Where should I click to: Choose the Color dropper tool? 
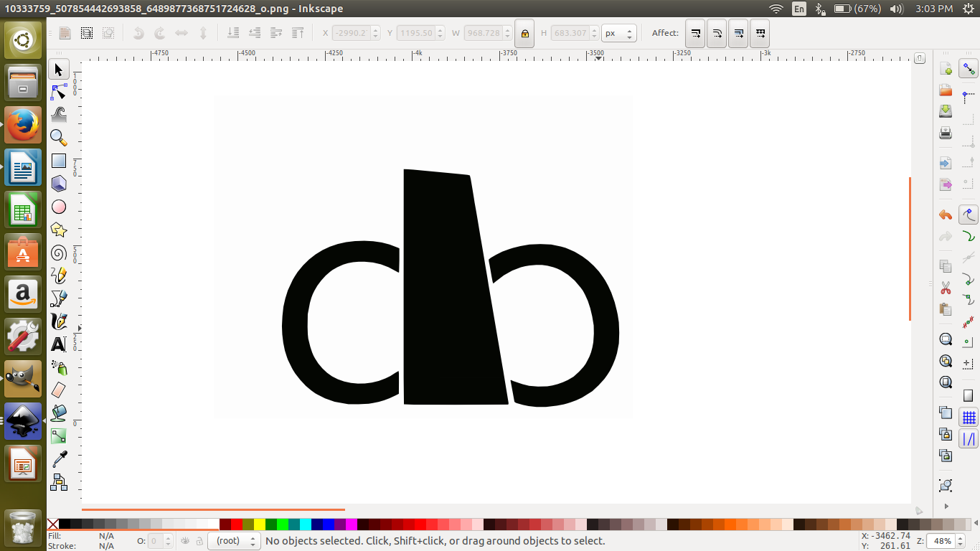(59, 458)
